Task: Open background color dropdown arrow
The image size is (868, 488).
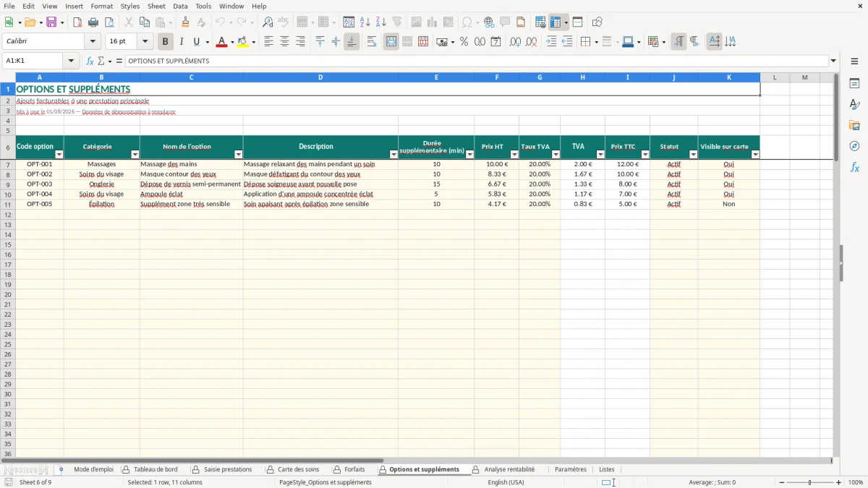Action: (x=253, y=43)
